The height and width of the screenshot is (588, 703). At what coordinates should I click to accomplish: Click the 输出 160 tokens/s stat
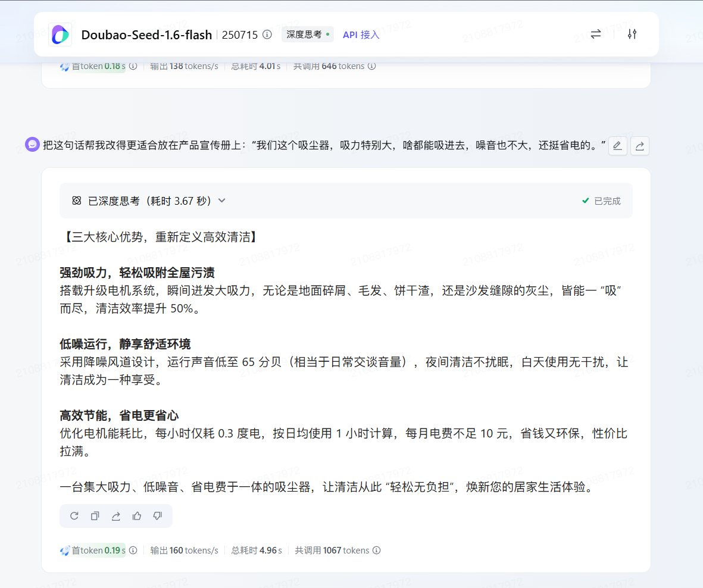coord(185,551)
